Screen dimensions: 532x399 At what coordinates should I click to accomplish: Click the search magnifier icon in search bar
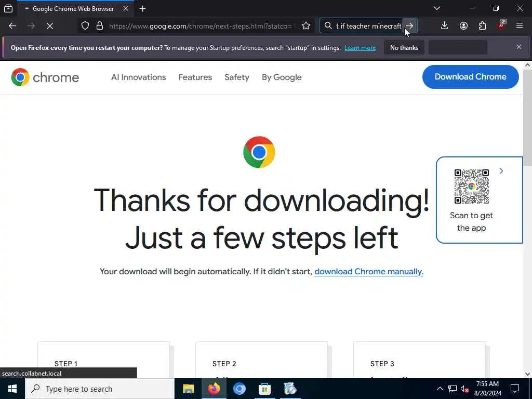pyautogui.click(x=328, y=26)
